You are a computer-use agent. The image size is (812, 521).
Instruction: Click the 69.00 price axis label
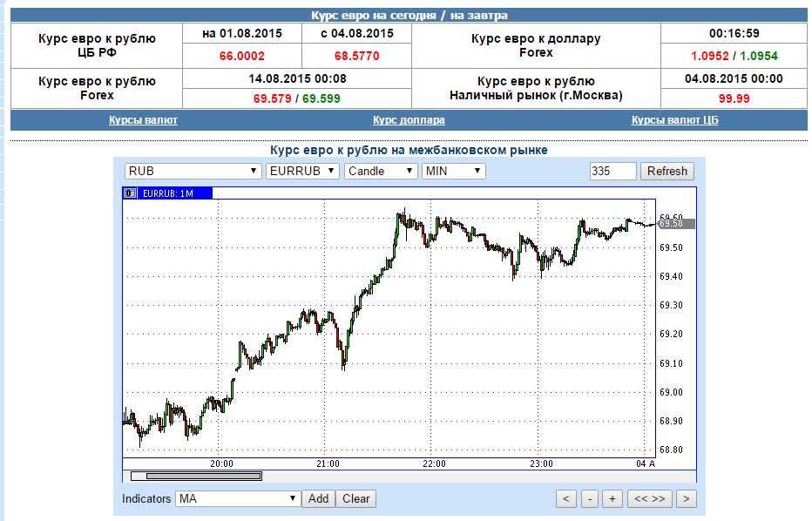coord(671,392)
